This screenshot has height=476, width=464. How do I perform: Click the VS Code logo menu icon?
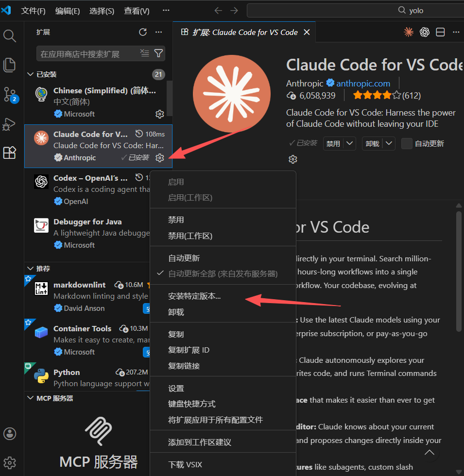[6, 10]
